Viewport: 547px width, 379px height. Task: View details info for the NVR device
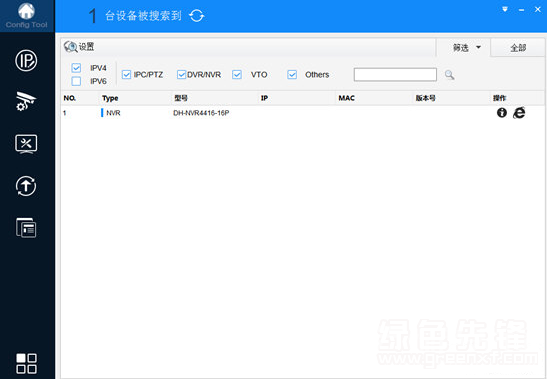(x=502, y=113)
